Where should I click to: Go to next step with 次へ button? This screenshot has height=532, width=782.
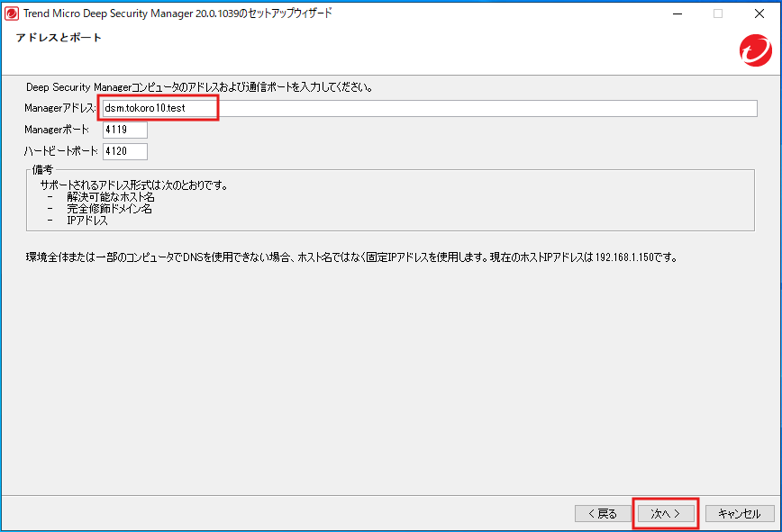tap(666, 514)
